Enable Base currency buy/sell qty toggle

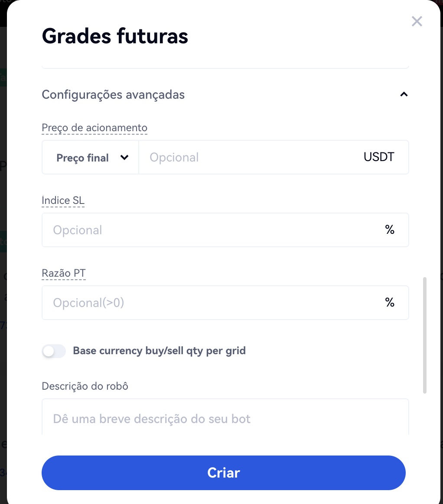tap(54, 351)
